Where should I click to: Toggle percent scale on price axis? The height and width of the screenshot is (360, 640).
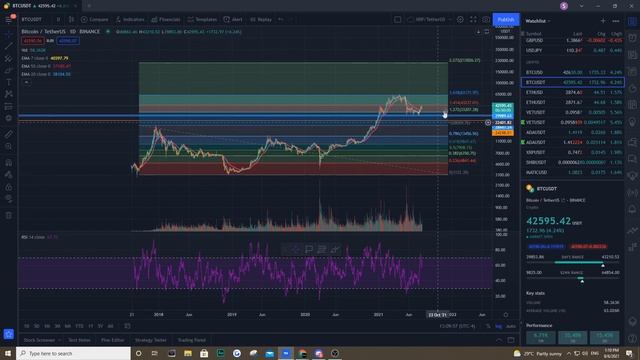(x=488, y=326)
